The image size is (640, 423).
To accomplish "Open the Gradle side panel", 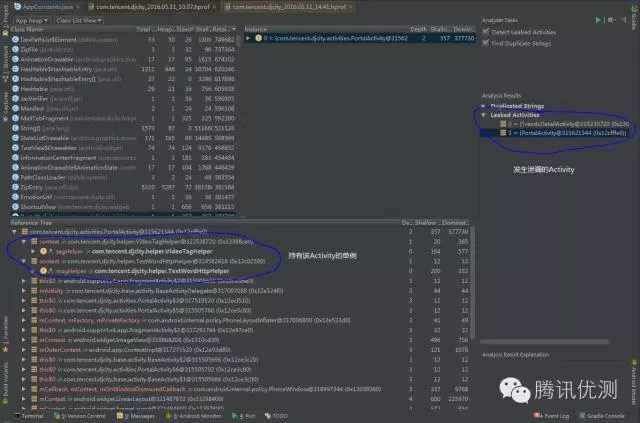I will point(634,17).
